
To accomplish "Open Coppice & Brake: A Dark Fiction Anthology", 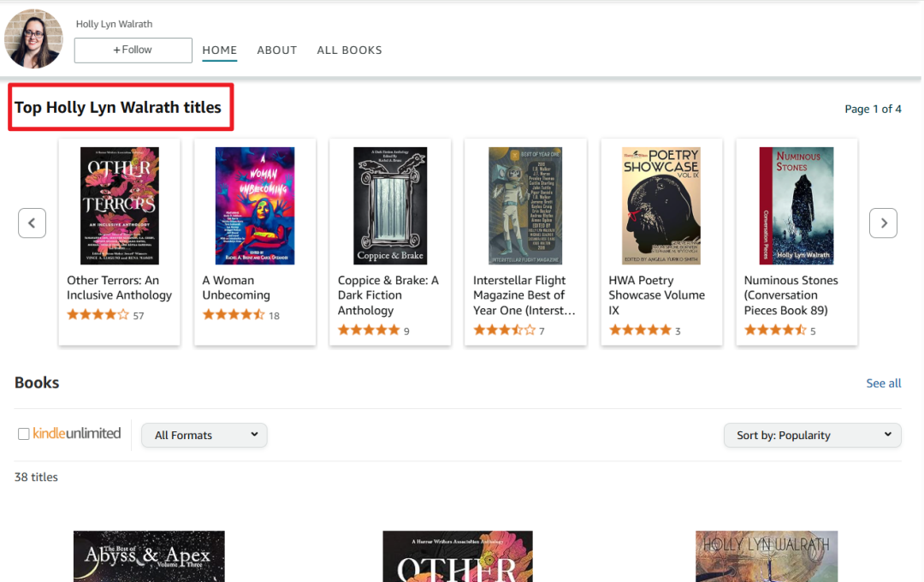I will pos(388,295).
